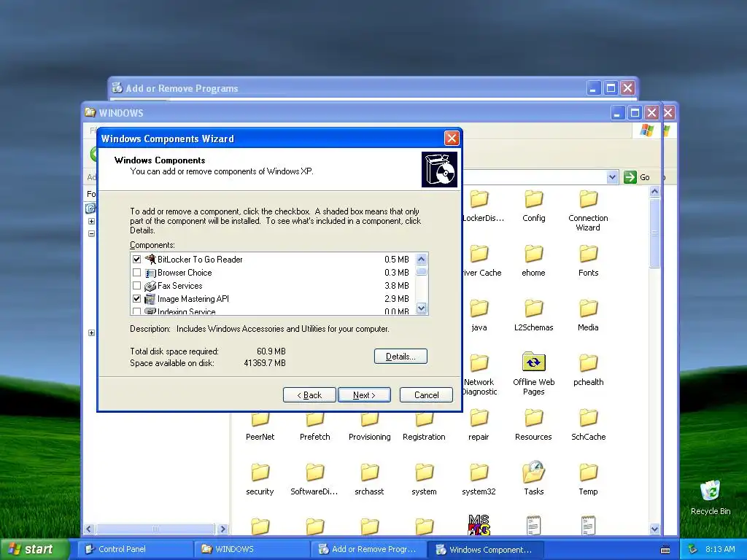The height and width of the screenshot is (560, 747).
Task: Click components list scrollbar thumb
Action: [422, 272]
